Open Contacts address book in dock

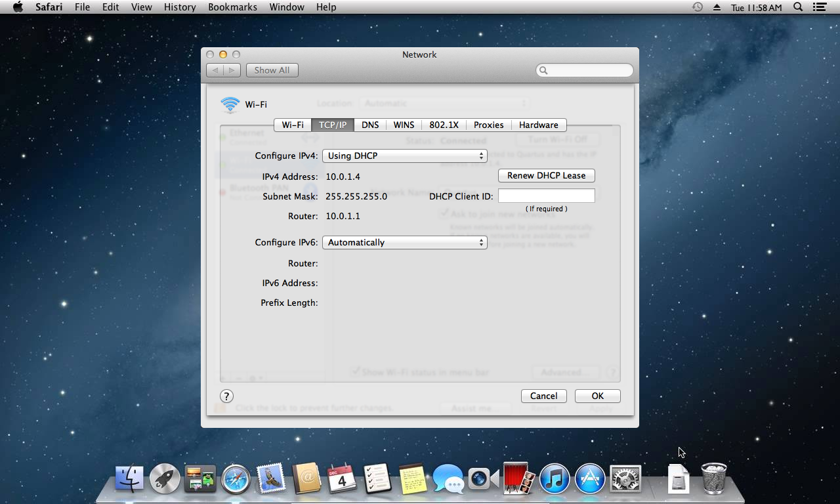pyautogui.click(x=306, y=478)
